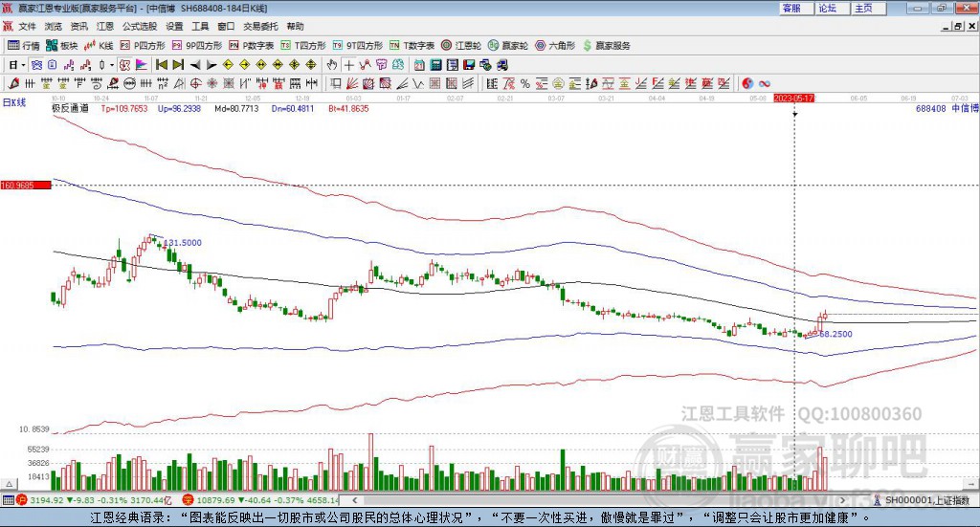The height and width of the screenshot is (527, 980).
Task: Click the Tp=109.7653 indicator value
Action: pos(124,109)
